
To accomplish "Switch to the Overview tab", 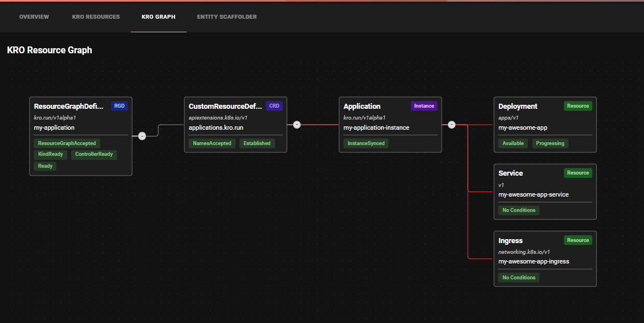I will pyautogui.click(x=34, y=17).
